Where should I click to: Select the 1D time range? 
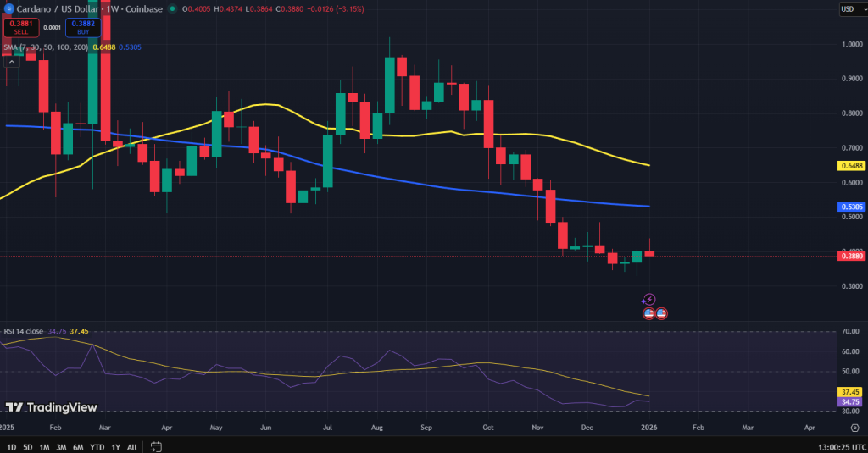[12, 447]
